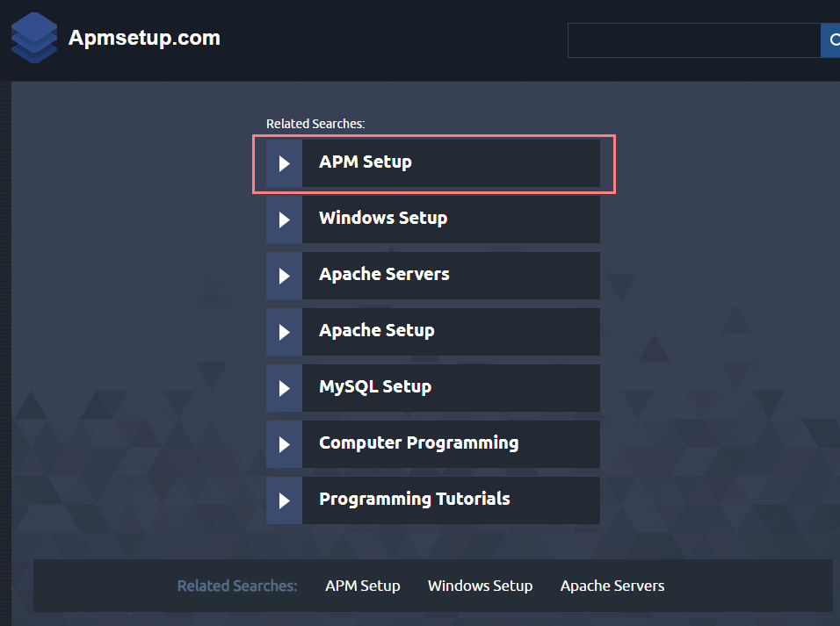Click the footer "Related Searches:" label
Screen dimensions: 840x626
click(237, 586)
